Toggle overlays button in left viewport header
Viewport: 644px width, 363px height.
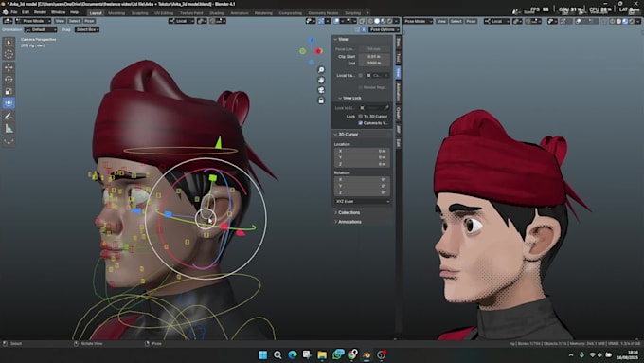(x=336, y=21)
